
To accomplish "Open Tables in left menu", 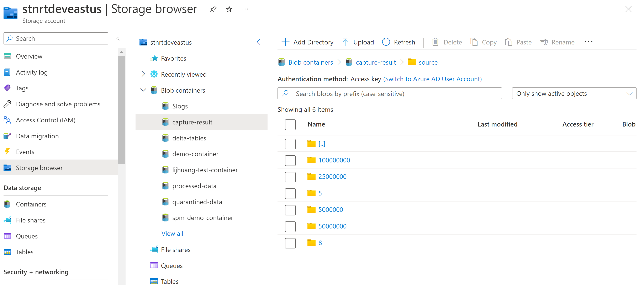I will 25,252.
